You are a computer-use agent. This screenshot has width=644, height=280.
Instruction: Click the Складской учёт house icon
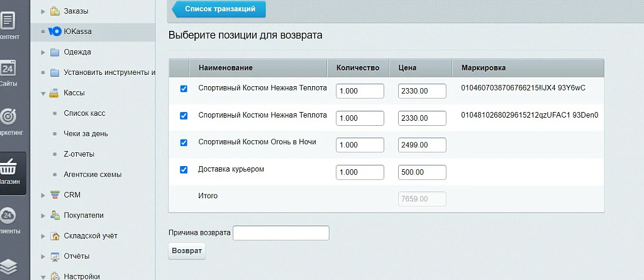pyautogui.click(x=55, y=235)
